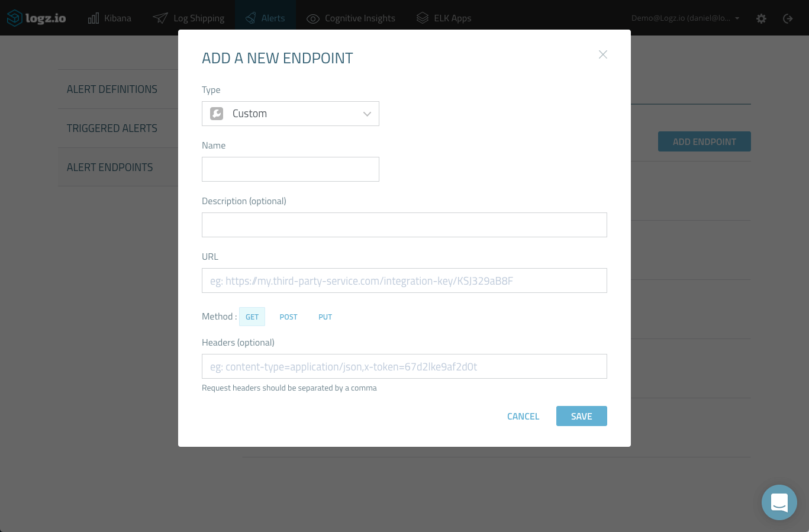Screen dimensions: 809x532
Task: Click the sign out arrow icon
Action: pyautogui.click(x=788, y=18)
